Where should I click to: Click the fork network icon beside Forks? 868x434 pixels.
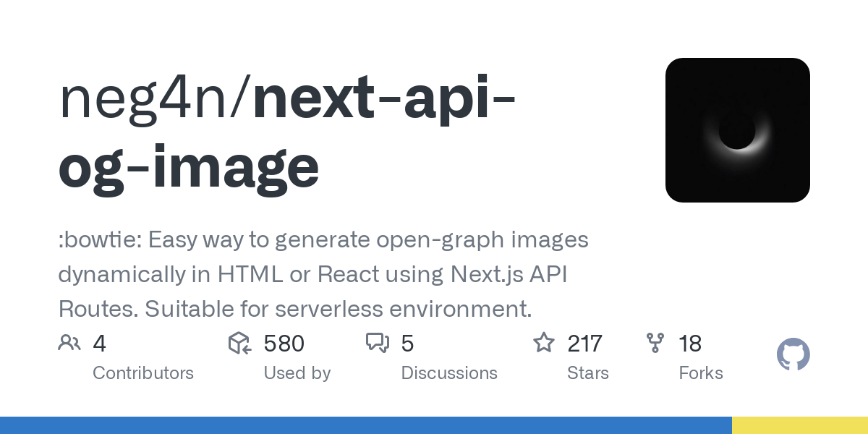click(655, 343)
